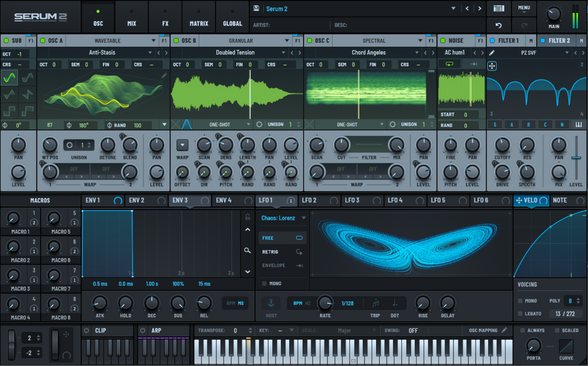
Task: Open the MATRIX tab
Action: coord(199,17)
